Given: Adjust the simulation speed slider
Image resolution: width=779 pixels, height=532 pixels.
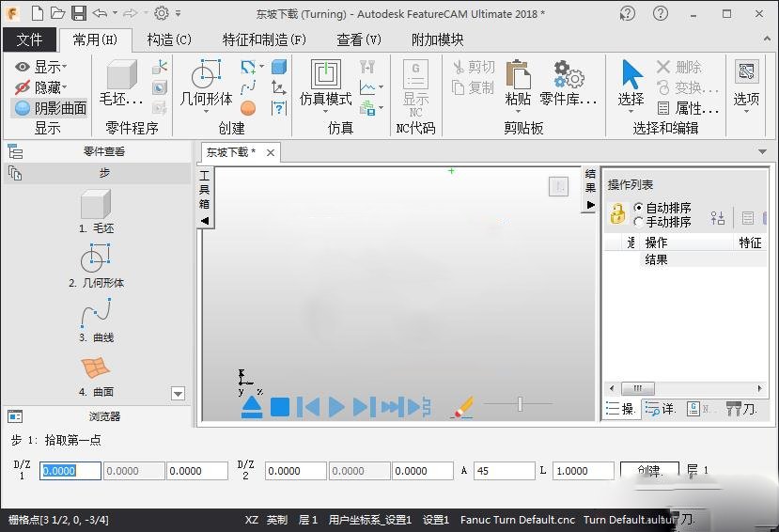Looking at the screenshot, I should (x=520, y=404).
